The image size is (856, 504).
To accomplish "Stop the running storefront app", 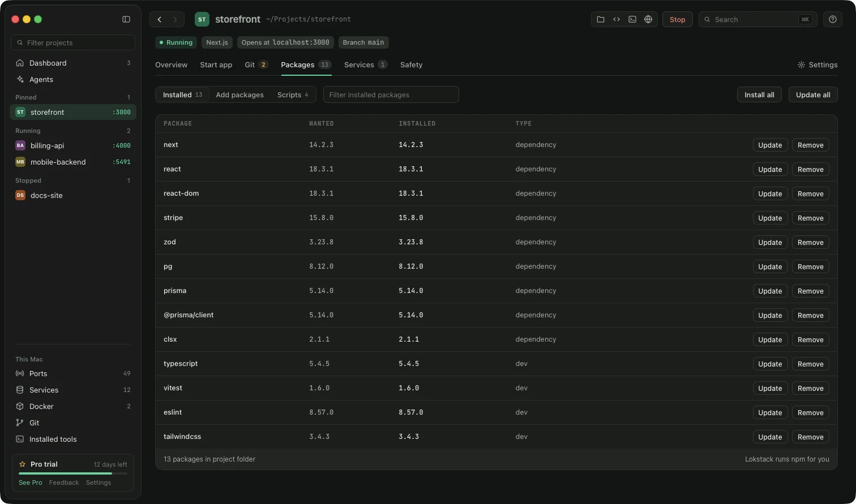I will [x=678, y=19].
